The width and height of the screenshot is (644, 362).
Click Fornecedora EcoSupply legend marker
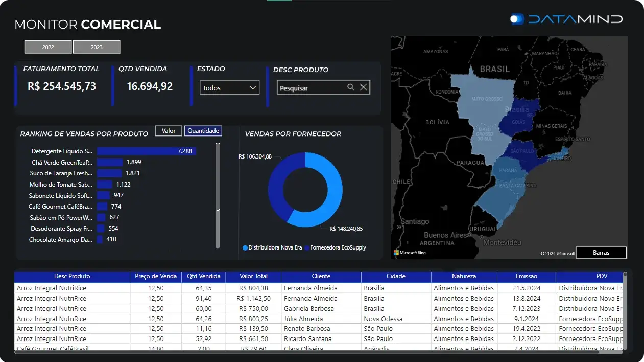[306, 248]
